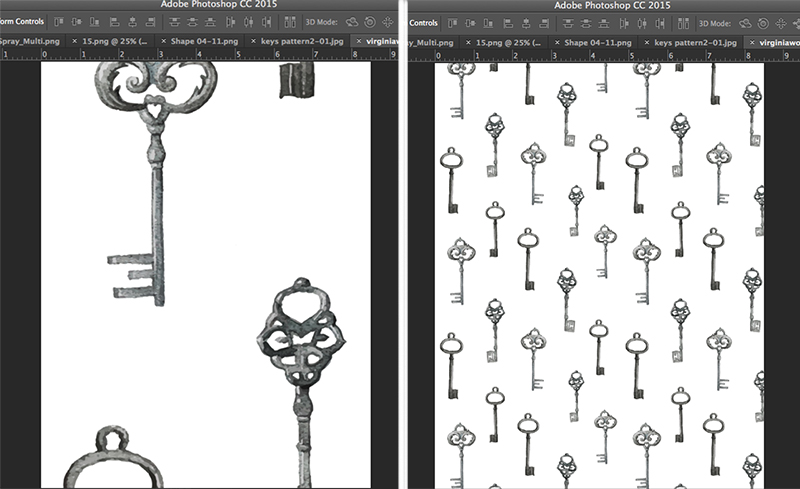
Task: Click Auto-Align Layers icon in left window
Action: [x=290, y=22]
